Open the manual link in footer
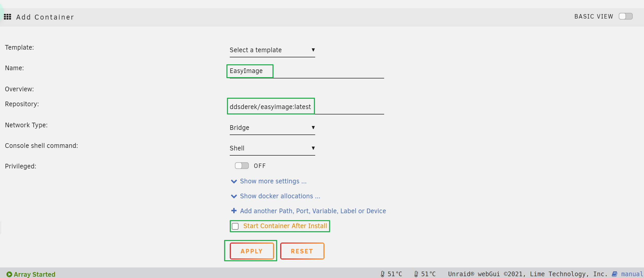This screenshot has width=644, height=278. click(628, 274)
